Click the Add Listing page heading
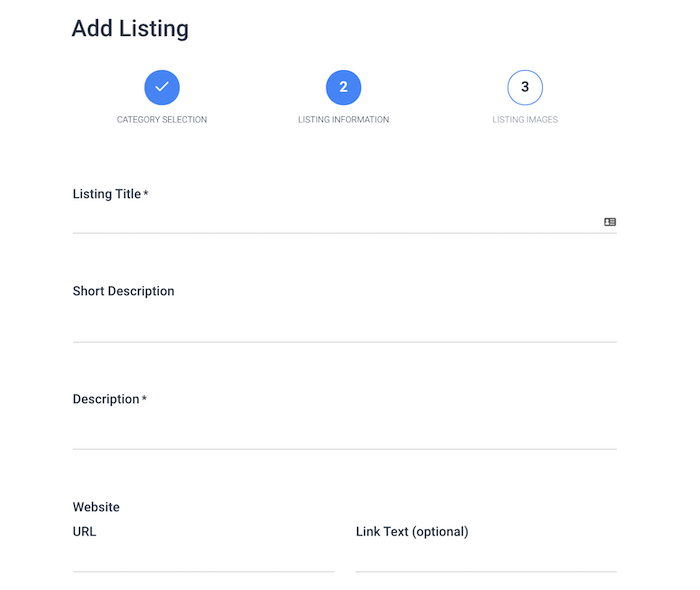This screenshot has width=700, height=590. 130,29
